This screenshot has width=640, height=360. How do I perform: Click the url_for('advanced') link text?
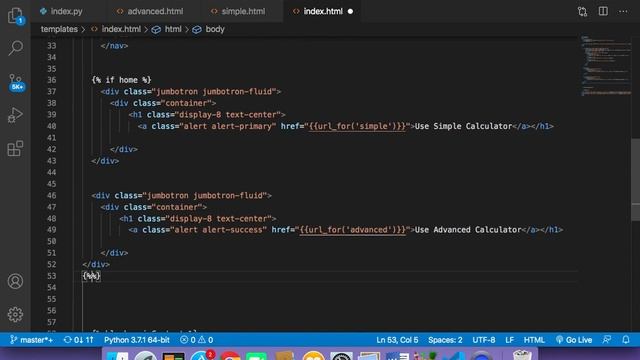(x=353, y=230)
